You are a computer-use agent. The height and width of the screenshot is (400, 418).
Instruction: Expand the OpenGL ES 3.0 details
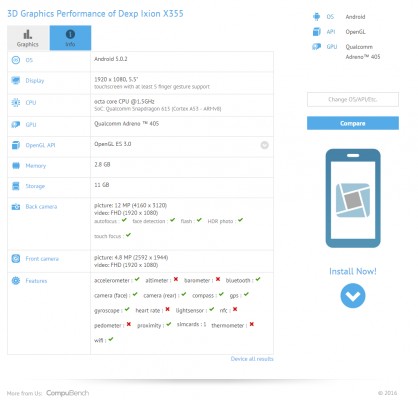point(264,145)
